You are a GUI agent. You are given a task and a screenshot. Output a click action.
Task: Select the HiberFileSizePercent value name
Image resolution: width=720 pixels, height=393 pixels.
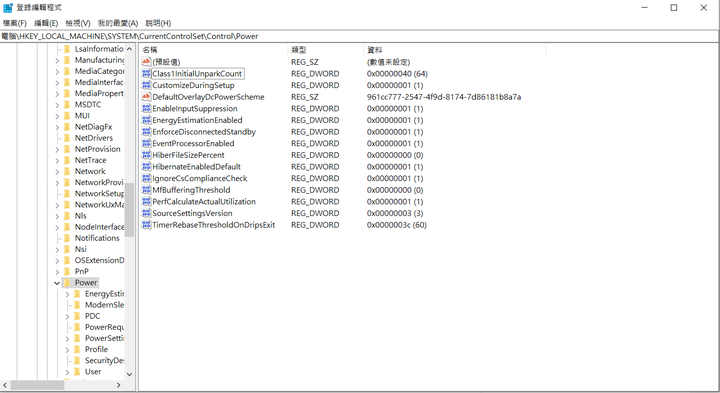click(x=188, y=155)
